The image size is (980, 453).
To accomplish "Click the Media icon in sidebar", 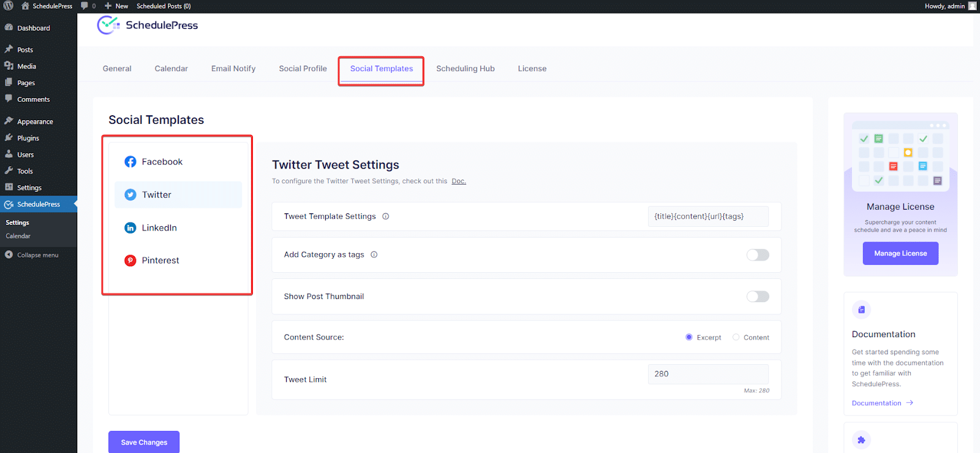I will click(9, 66).
